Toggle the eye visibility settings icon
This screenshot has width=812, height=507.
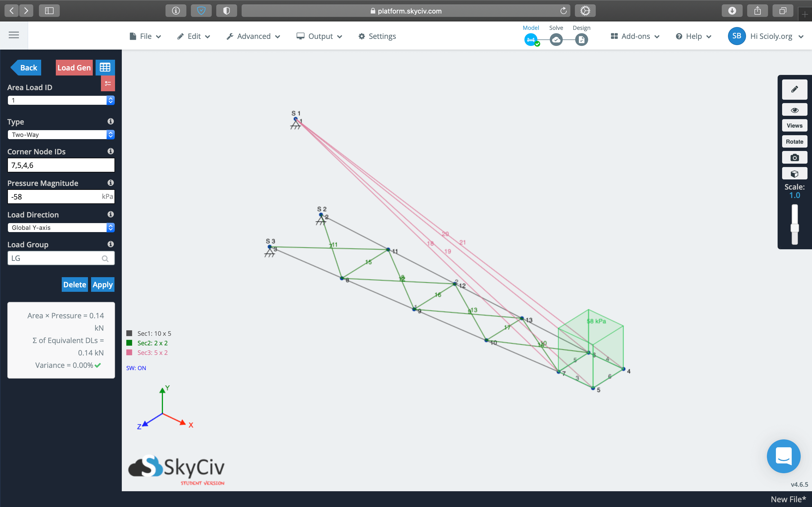pyautogui.click(x=794, y=110)
